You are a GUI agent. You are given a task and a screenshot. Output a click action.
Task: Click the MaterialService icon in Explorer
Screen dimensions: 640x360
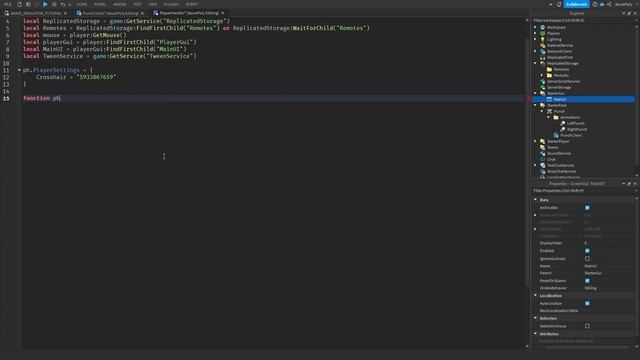click(542, 45)
